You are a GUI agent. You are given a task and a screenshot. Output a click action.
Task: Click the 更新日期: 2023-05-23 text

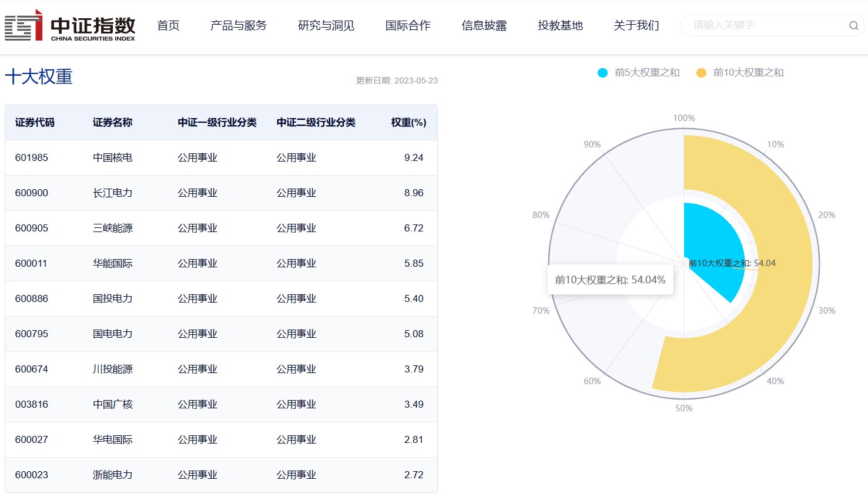point(397,80)
